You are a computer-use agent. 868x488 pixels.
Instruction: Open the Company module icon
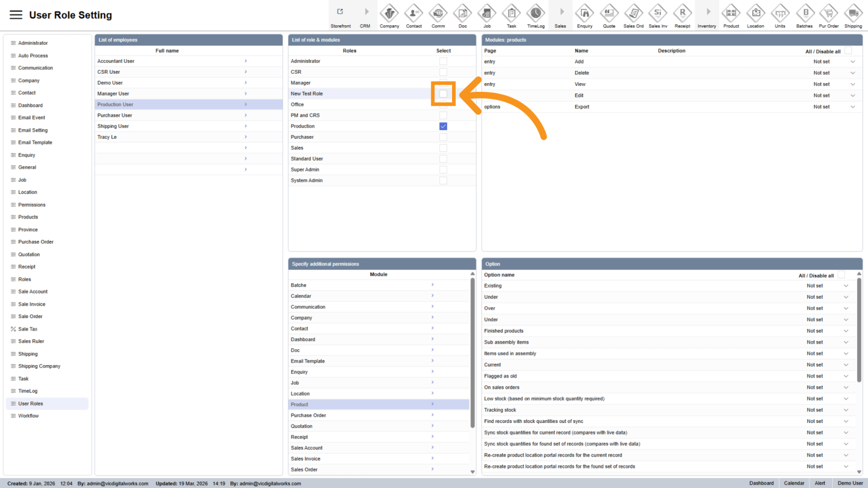389,13
